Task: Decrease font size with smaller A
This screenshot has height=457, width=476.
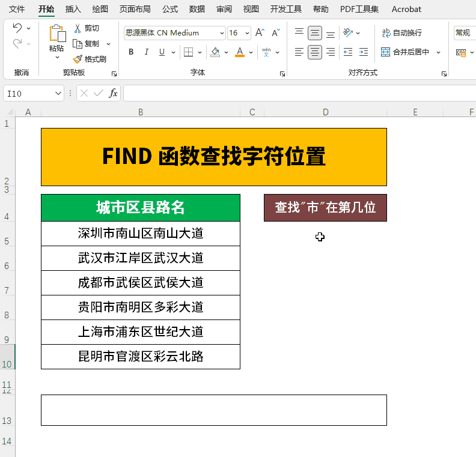Action: (276, 33)
